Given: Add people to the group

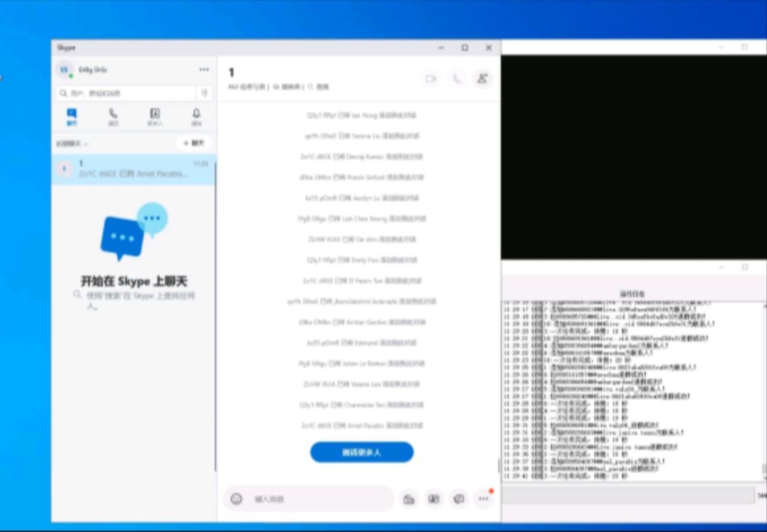Looking at the screenshot, I should (482, 79).
